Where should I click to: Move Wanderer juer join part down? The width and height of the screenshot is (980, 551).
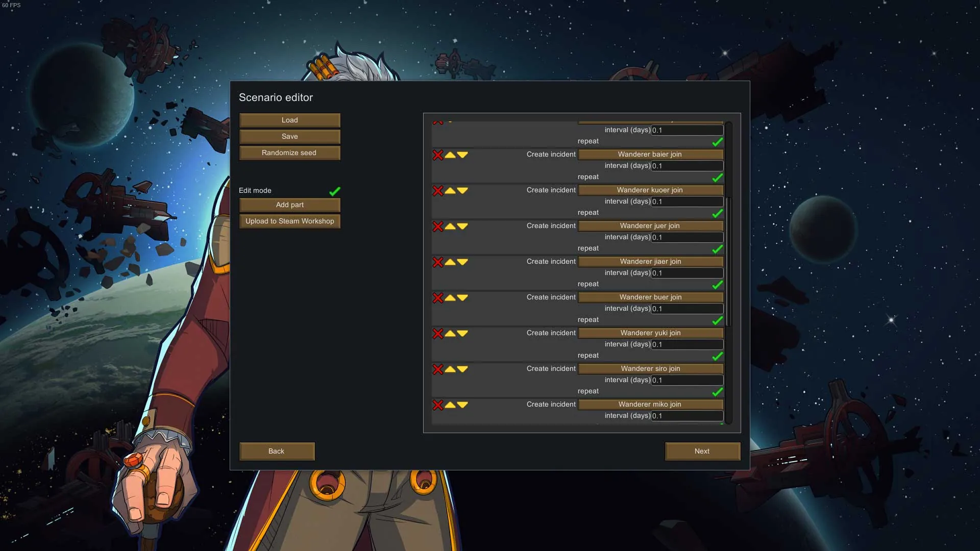click(462, 226)
